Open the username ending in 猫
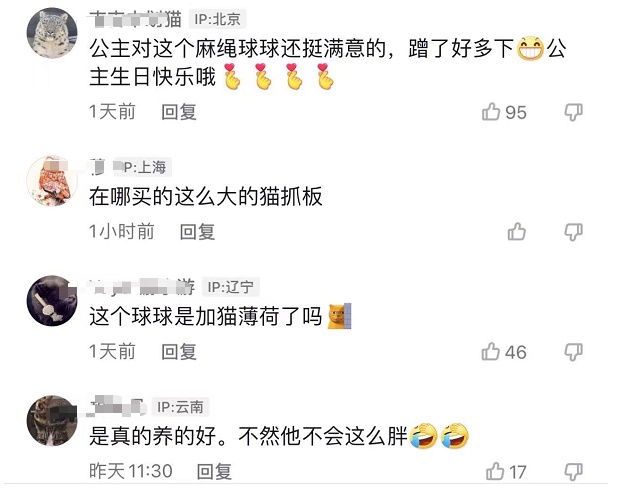 click(136, 19)
